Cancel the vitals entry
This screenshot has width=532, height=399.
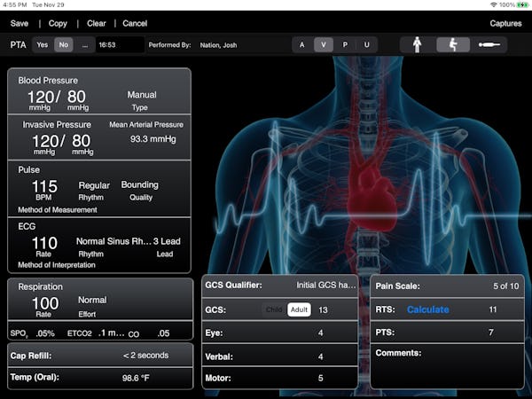(x=135, y=23)
